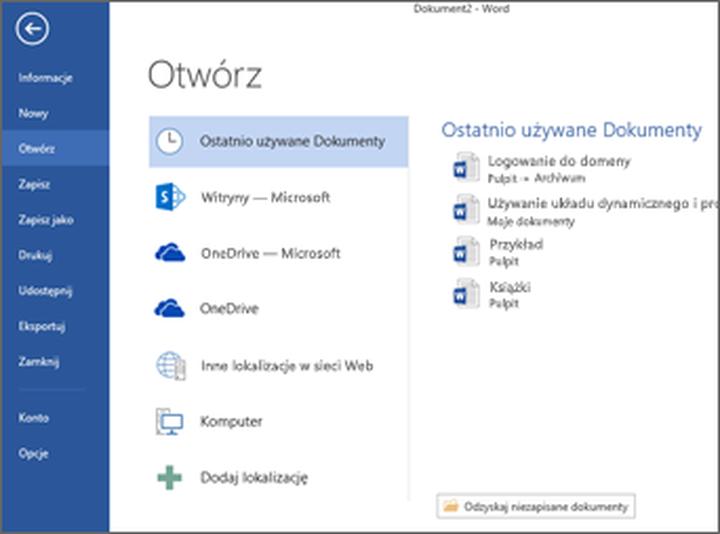The height and width of the screenshot is (534, 720).
Task: Open Konto page
Action: (x=34, y=418)
